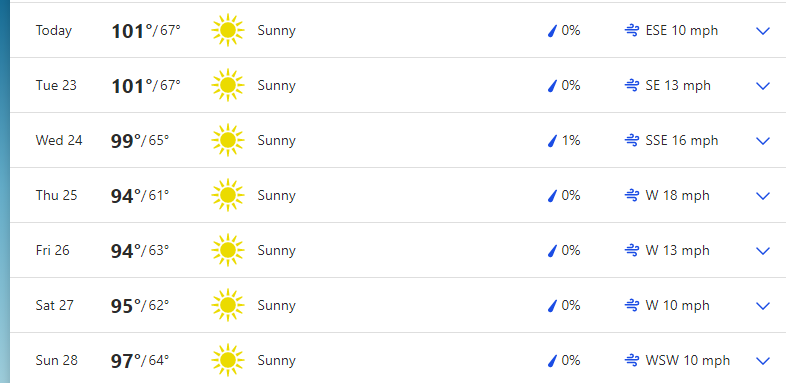Viewport: 786px width, 383px height.
Task: Click the sun icon for Sun 28
Action: 228,360
